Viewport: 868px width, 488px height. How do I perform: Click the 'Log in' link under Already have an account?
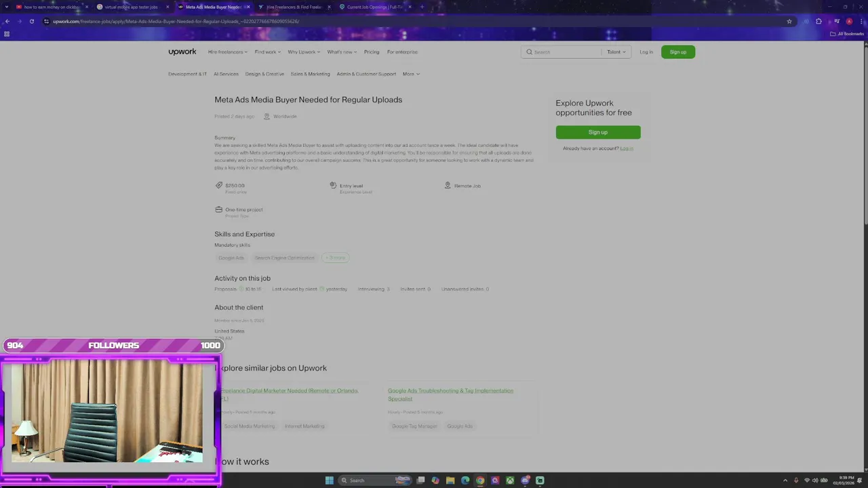pyautogui.click(x=627, y=148)
